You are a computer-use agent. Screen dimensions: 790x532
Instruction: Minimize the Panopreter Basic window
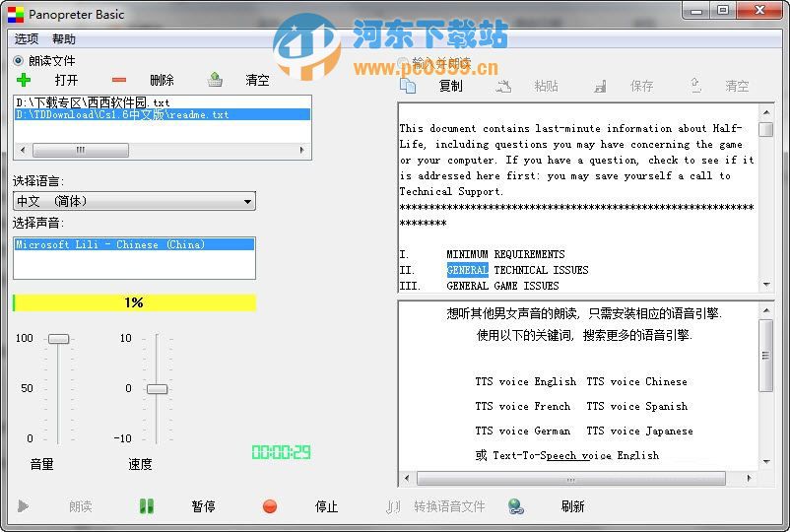[696, 11]
